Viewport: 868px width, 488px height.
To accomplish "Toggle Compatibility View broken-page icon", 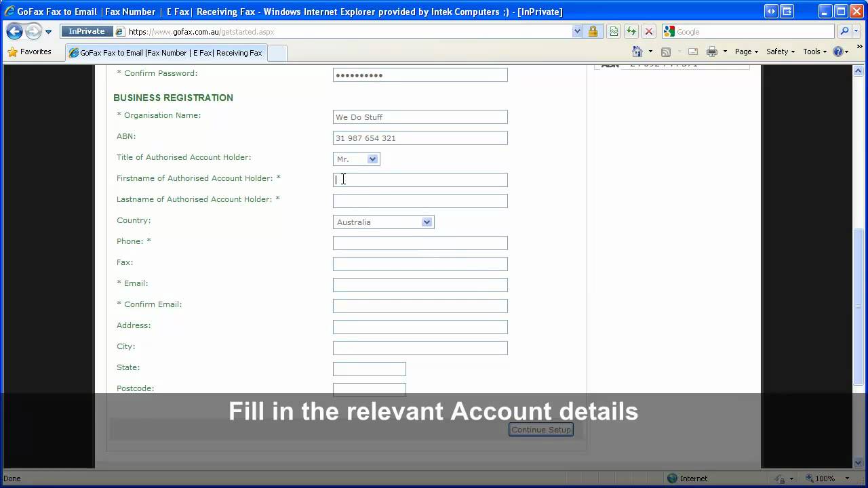I will click(x=614, y=31).
